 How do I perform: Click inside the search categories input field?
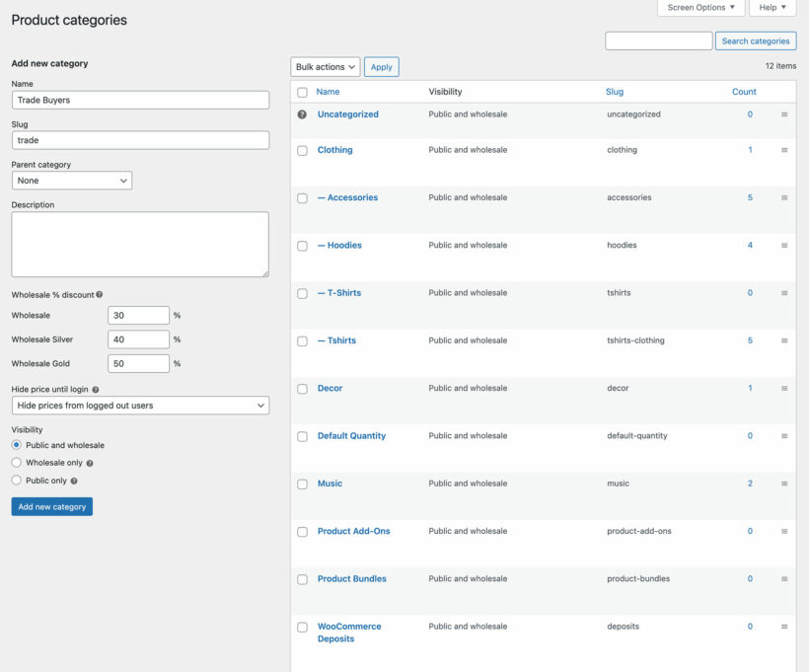pyautogui.click(x=659, y=40)
